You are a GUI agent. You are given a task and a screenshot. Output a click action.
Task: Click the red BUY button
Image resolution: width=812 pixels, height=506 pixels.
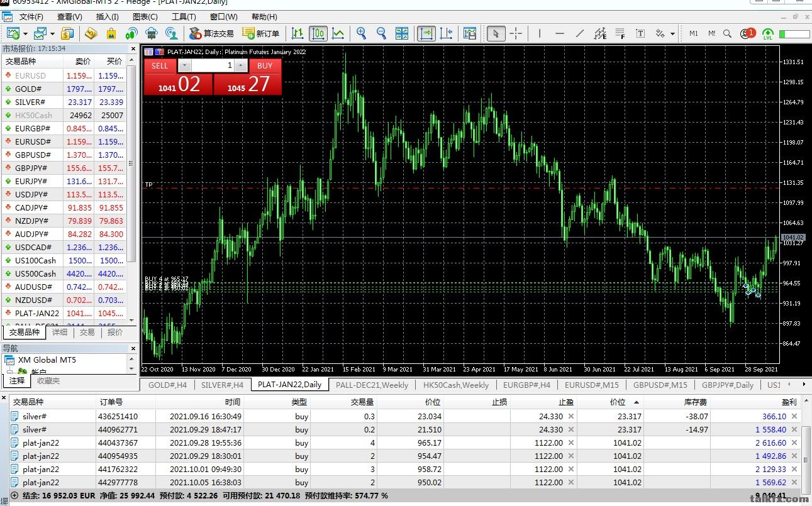[x=265, y=65]
